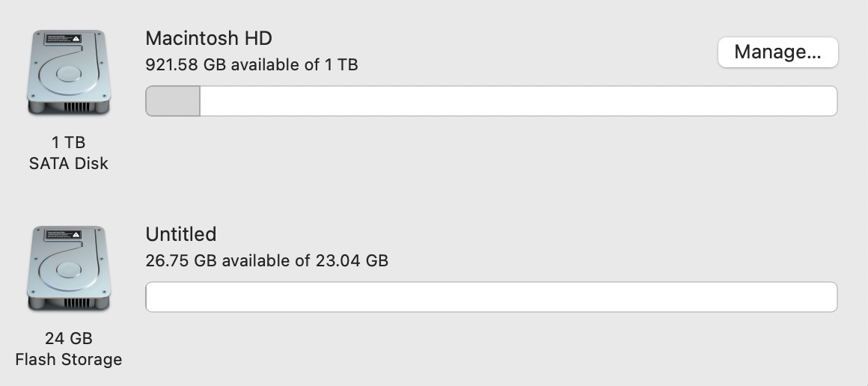Click the "Macintosh HD" volume name

click(x=209, y=38)
